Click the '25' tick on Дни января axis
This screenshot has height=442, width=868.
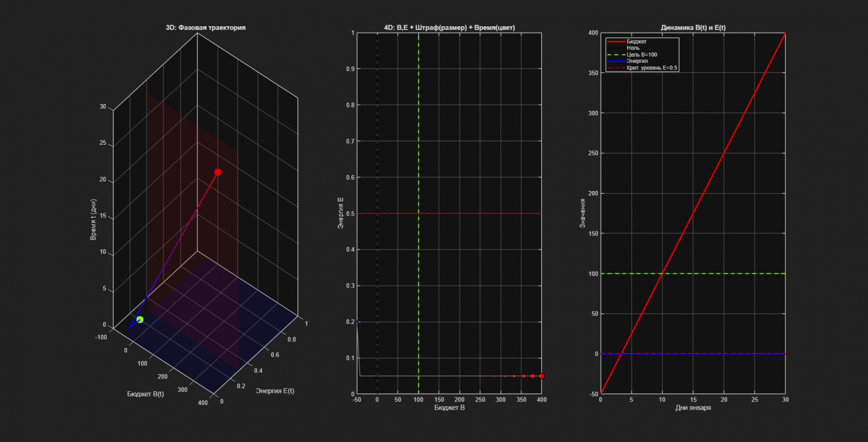(754, 400)
